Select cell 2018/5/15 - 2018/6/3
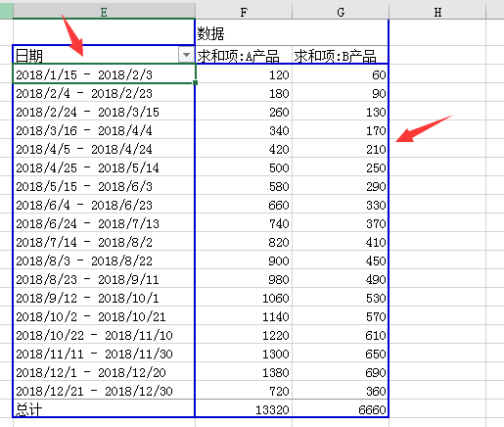 (x=104, y=185)
